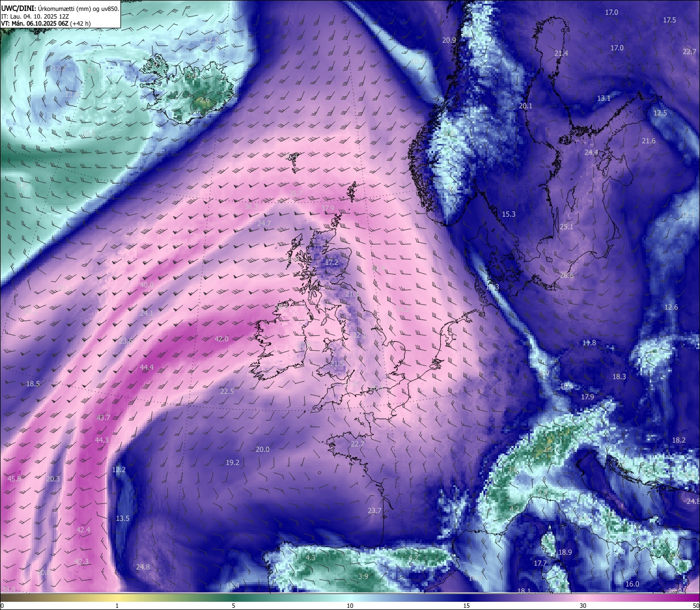Screen dimensions: 700x610
Task: Click the 37.9 value north of Scotland
Action: coord(328,208)
